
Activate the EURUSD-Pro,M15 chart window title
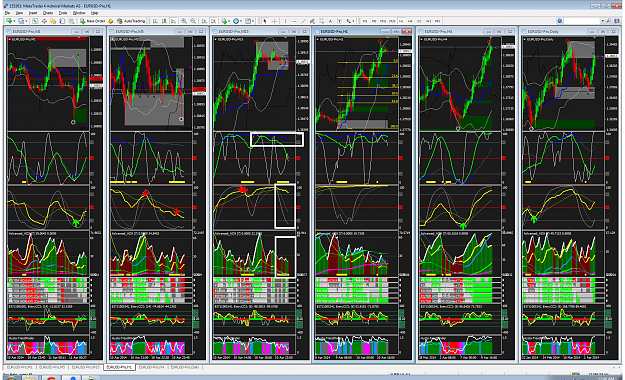[233, 31]
